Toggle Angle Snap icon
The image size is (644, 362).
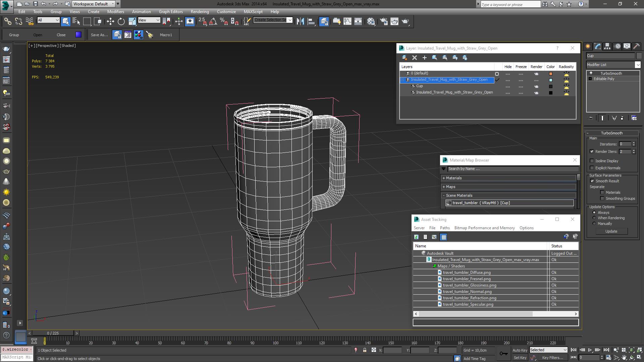(213, 21)
